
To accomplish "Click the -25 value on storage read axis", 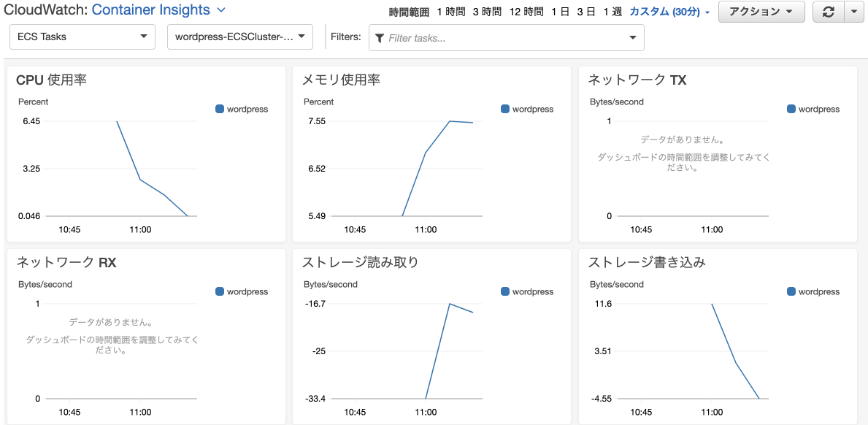I will point(319,351).
